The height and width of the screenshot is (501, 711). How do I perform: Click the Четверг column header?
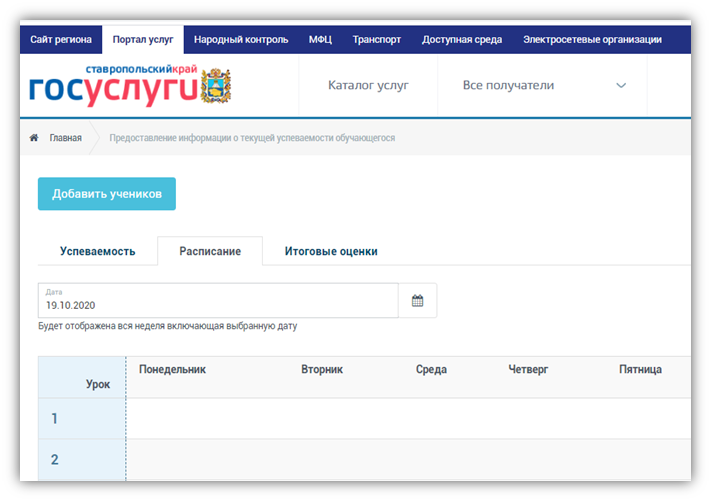[x=528, y=370]
